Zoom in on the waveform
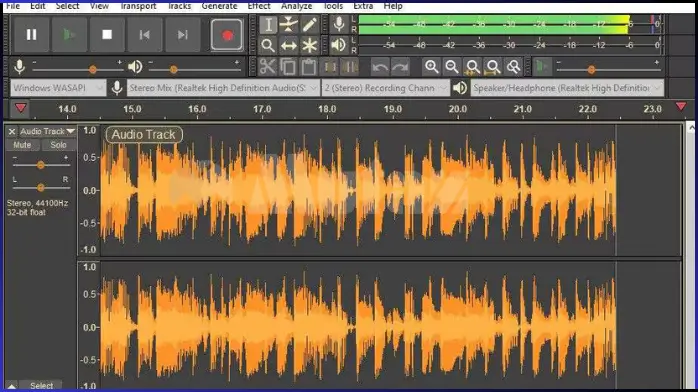 (431, 67)
